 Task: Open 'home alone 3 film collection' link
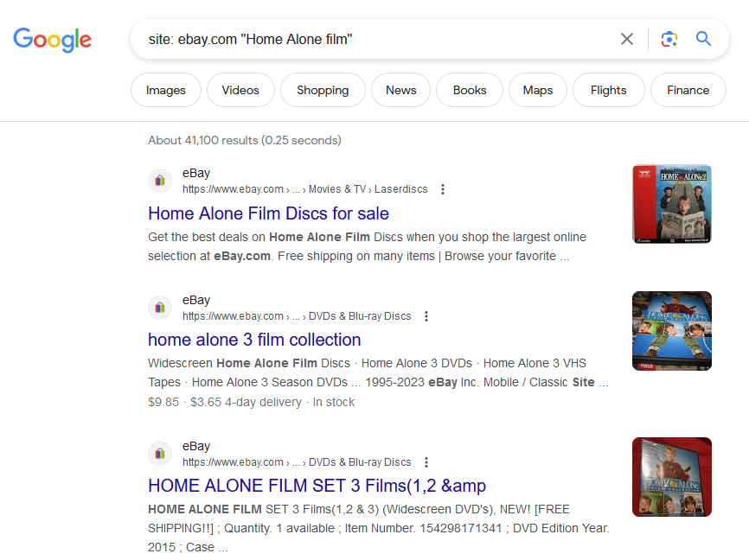(x=254, y=340)
